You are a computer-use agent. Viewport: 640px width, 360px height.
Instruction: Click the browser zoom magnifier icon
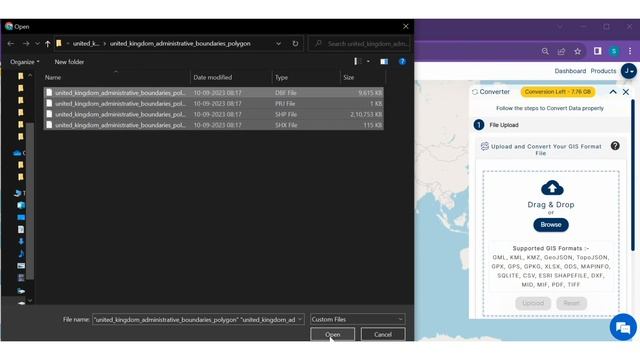545,51
